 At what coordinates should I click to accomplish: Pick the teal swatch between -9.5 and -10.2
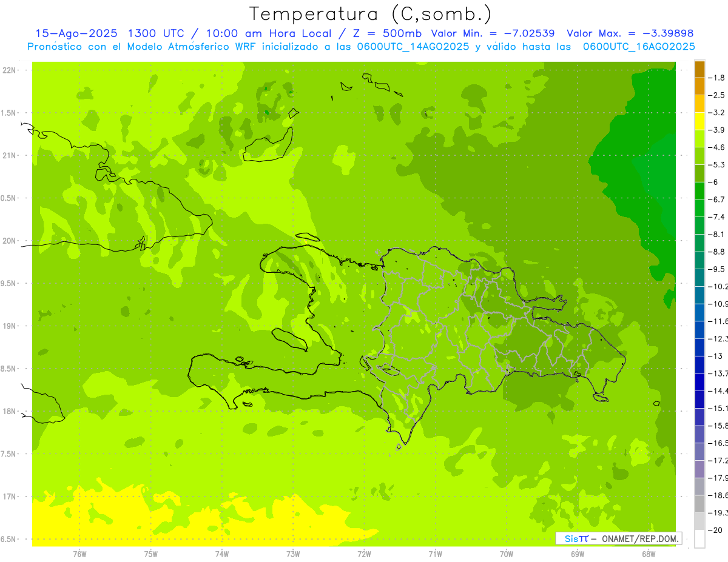tap(699, 278)
